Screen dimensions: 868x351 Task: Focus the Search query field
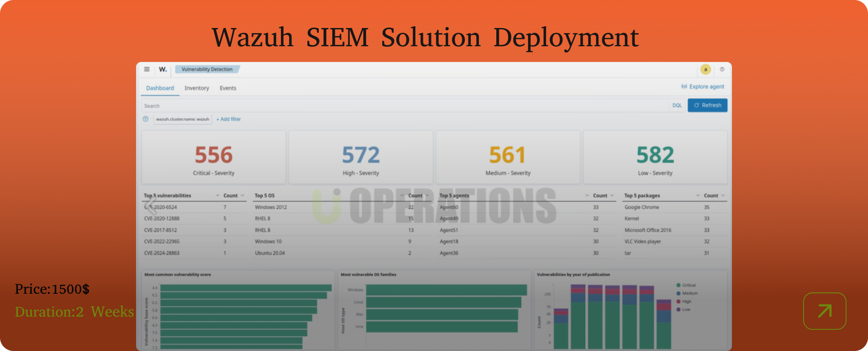click(405, 106)
